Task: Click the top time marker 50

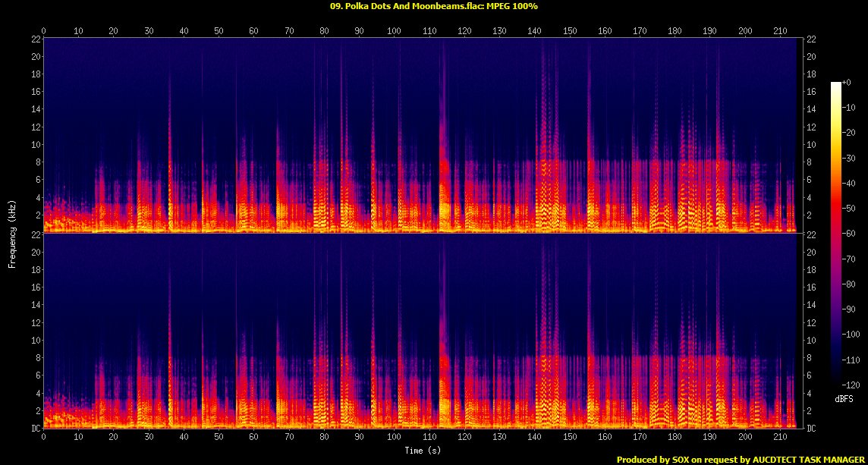Action: pyautogui.click(x=219, y=31)
